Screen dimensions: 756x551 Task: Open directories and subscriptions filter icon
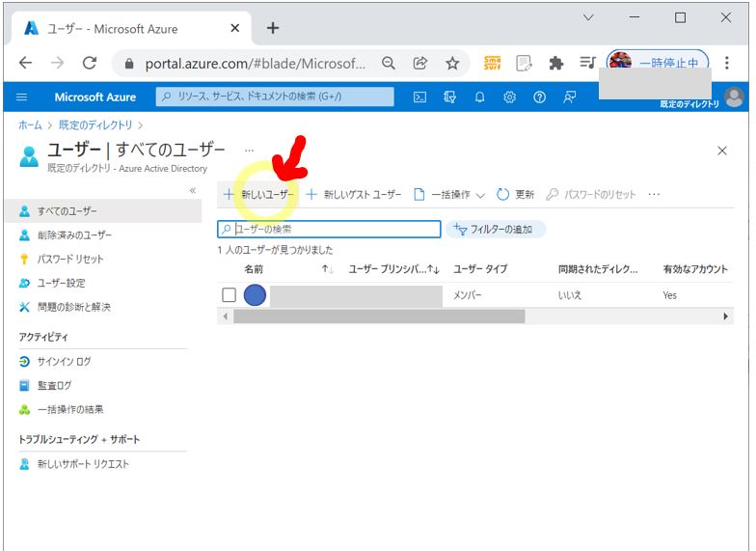[x=449, y=96]
